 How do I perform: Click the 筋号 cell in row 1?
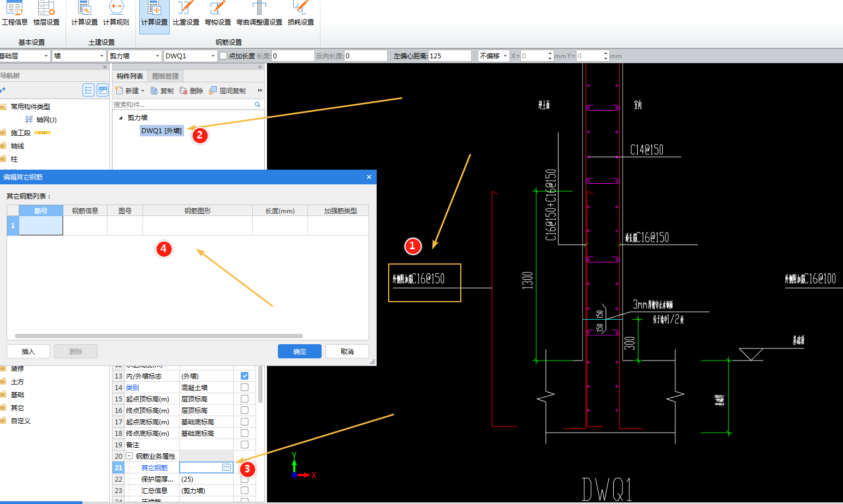[41, 225]
